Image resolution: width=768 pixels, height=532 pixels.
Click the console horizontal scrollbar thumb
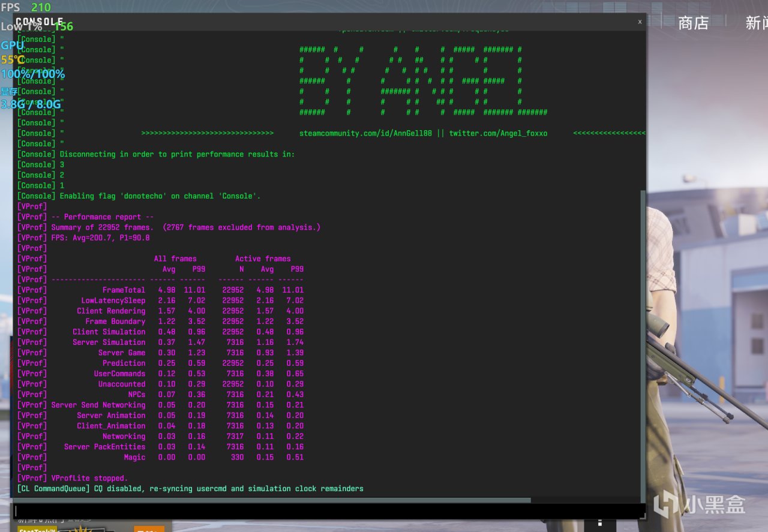click(x=272, y=500)
